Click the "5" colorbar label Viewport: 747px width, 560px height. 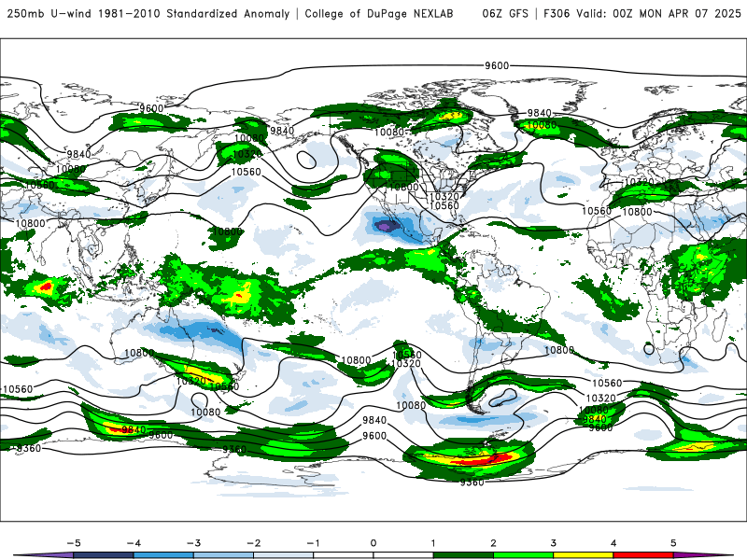[x=673, y=543]
